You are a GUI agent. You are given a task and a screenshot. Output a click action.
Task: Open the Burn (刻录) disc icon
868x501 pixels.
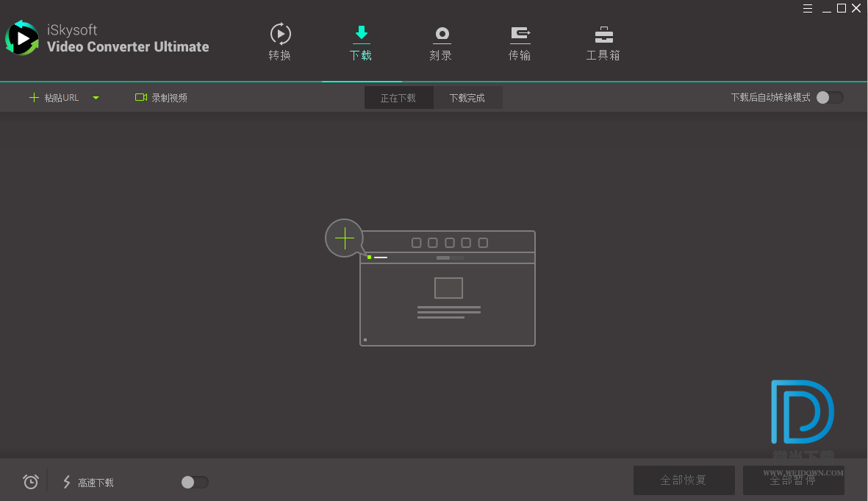click(441, 34)
